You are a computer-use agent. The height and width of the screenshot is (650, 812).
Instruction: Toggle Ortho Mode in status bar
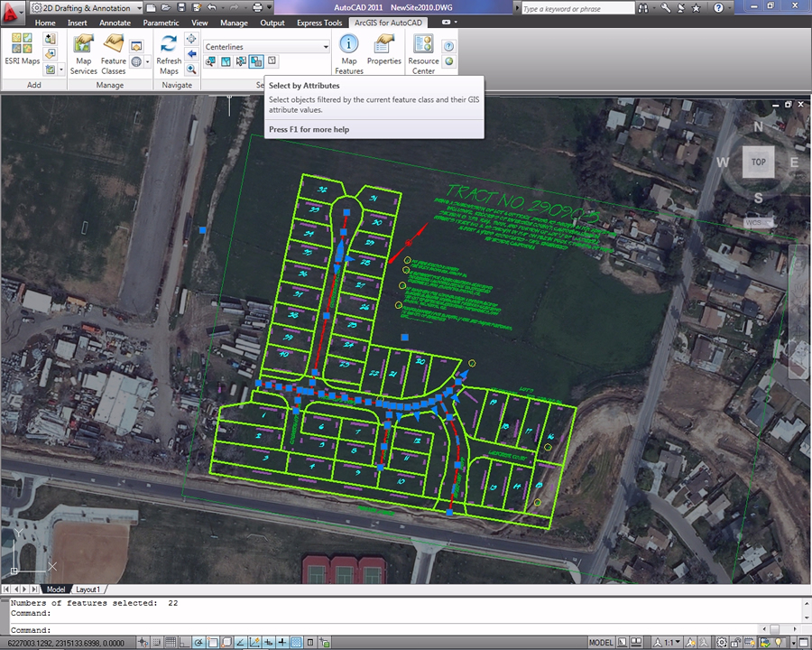point(184,643)
